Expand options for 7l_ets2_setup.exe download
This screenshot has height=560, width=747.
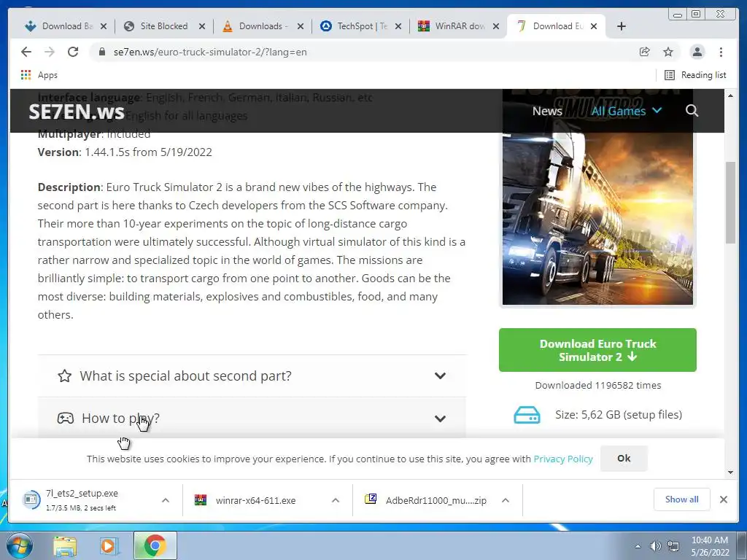coord(166,500)
